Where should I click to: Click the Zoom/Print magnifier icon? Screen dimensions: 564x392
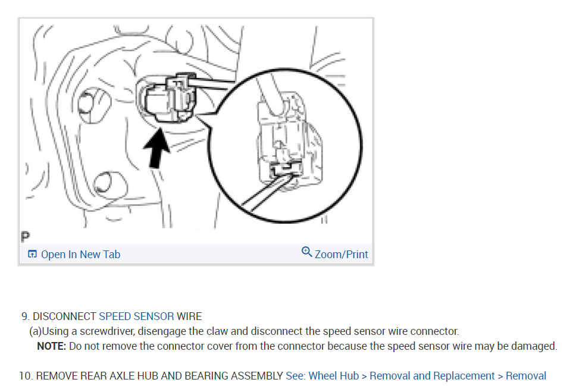[x=306, y=252]
